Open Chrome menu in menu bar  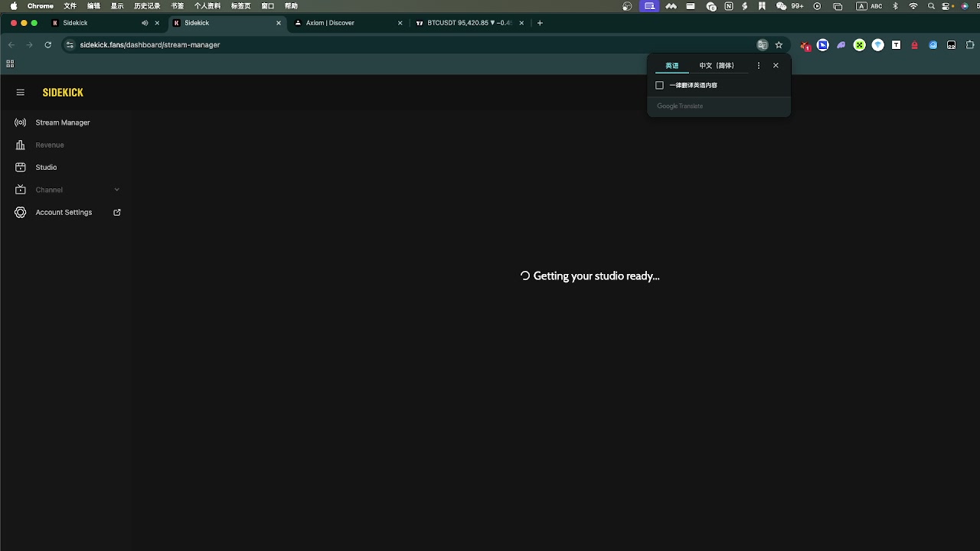click(x=41, y=6)
